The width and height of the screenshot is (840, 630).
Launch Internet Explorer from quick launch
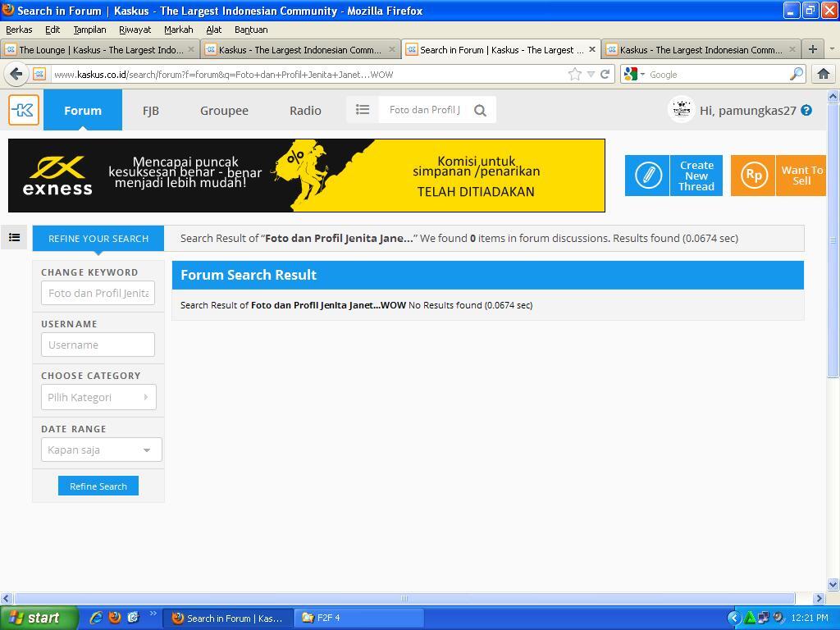pyautogui.click(x=96, y=618)
